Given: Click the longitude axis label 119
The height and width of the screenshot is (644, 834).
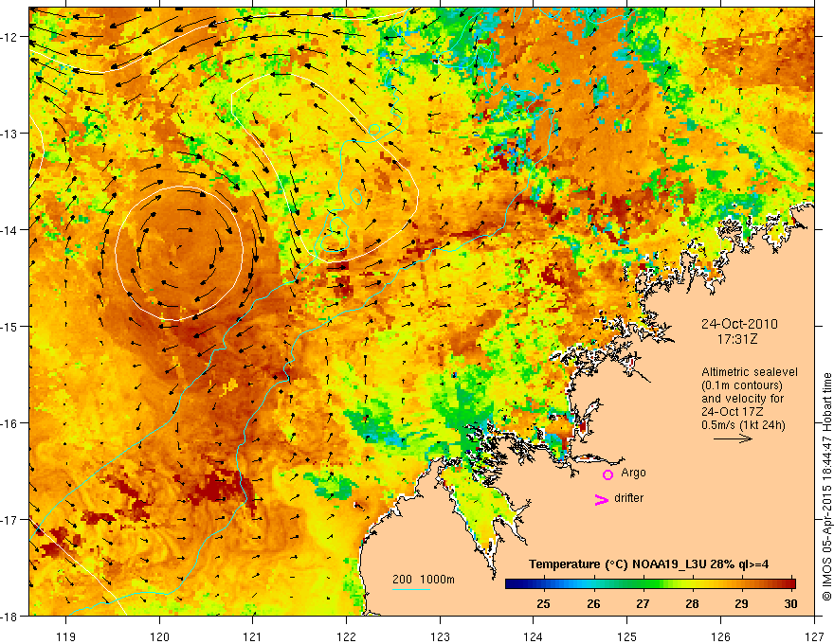Looking at the screenshot, I should 66,636.
